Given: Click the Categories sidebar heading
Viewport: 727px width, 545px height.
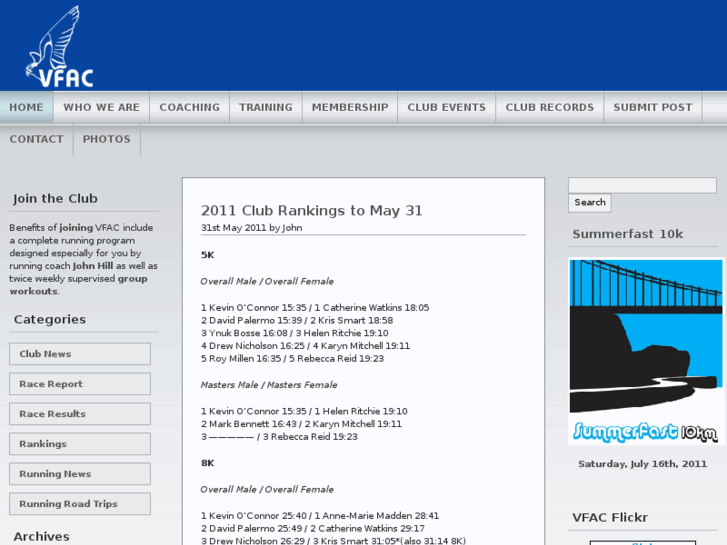Looking at the screenshot, I should (x=50, y=319).
